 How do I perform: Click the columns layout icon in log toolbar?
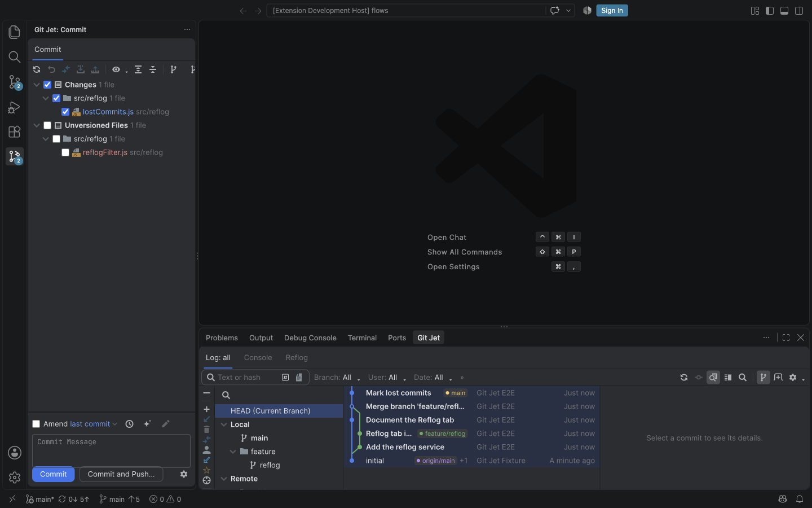728,378
